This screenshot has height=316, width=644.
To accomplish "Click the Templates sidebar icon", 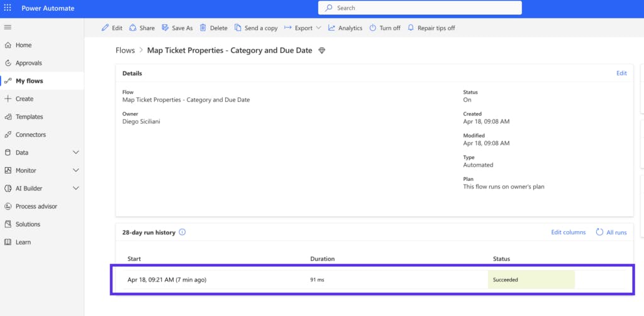I will coord(8,117).
